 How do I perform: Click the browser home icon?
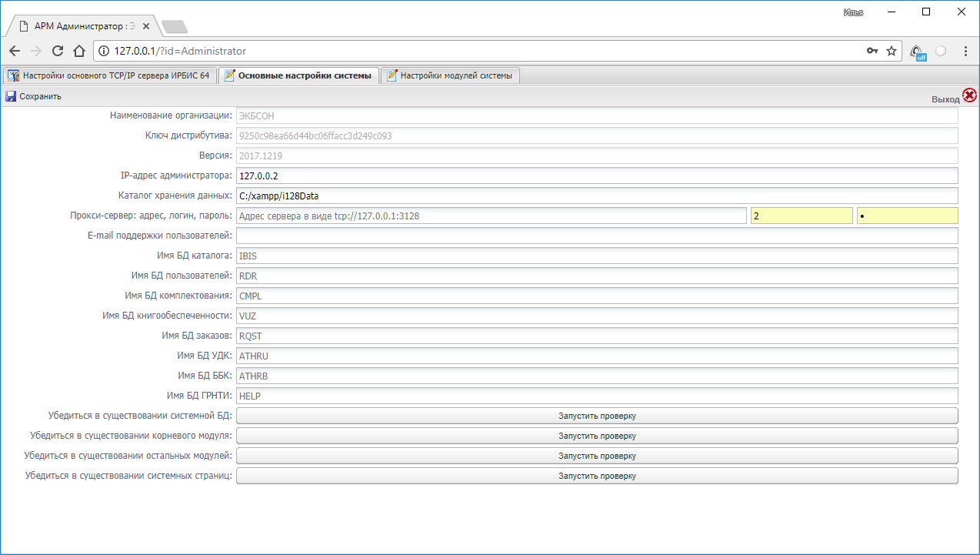pos(78,51)
